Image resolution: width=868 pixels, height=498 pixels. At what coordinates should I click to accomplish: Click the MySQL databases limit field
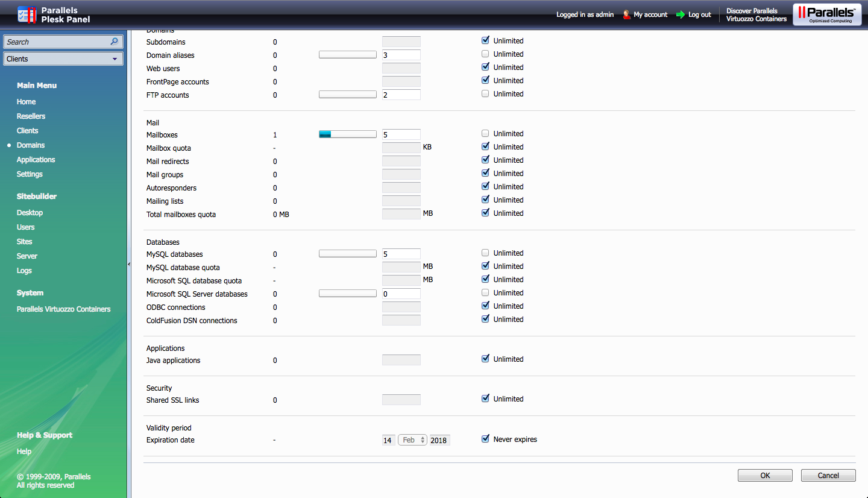[x=401, y=254]
